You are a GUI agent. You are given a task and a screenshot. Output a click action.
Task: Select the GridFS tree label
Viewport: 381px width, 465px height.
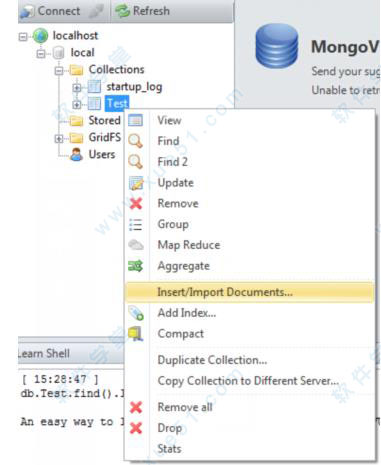105,137
